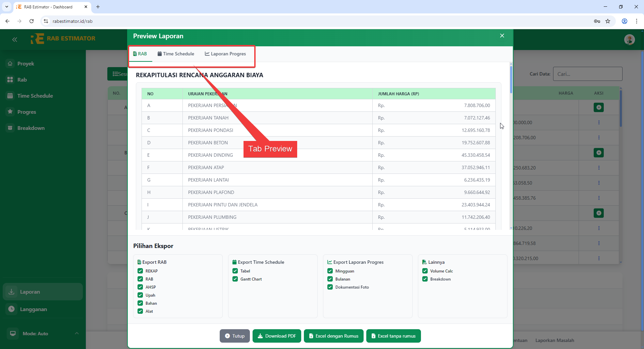Open Time Schedule calendar icon in sidebar
Image resolution: width=644 pixels, height=349 pixels.
click(x=10, y=96)
